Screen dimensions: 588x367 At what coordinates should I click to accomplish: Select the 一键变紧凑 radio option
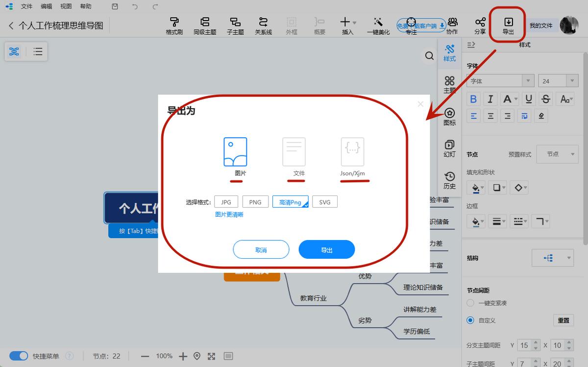[x=470, y=303]
